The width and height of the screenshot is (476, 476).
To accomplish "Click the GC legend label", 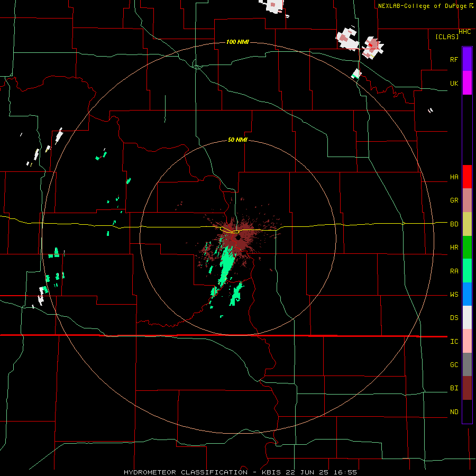I will (454, 365).
